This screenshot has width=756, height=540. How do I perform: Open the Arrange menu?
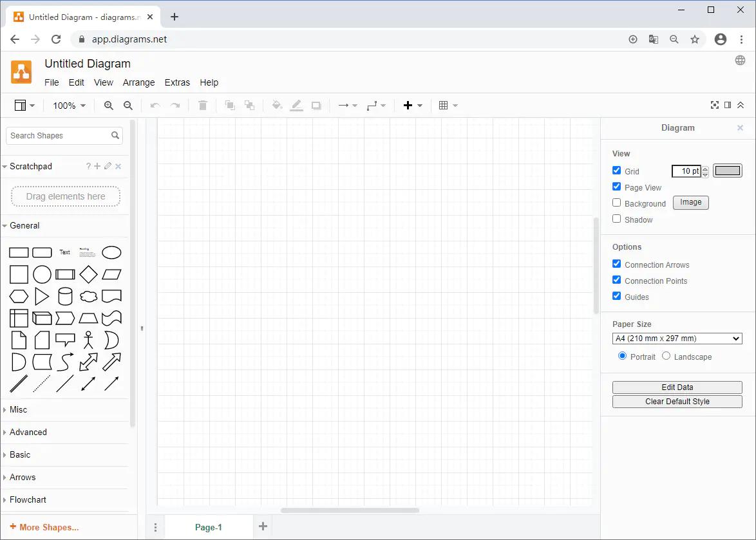click(138, 82)
